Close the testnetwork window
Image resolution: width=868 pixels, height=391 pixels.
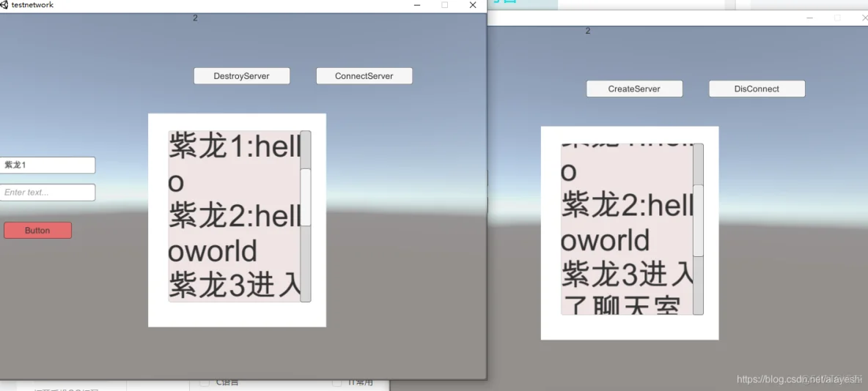pos(473,5)
